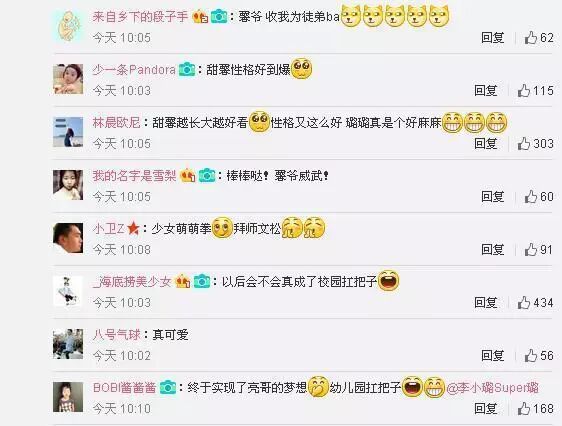Open 少一条Pandora's avatar picture
The width and height of the screenshot is (562, 426).
tap(68, 79)
